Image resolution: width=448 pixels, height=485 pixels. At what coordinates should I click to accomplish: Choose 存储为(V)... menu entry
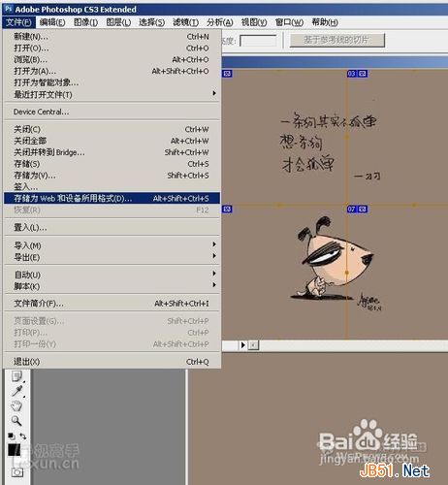112,176
